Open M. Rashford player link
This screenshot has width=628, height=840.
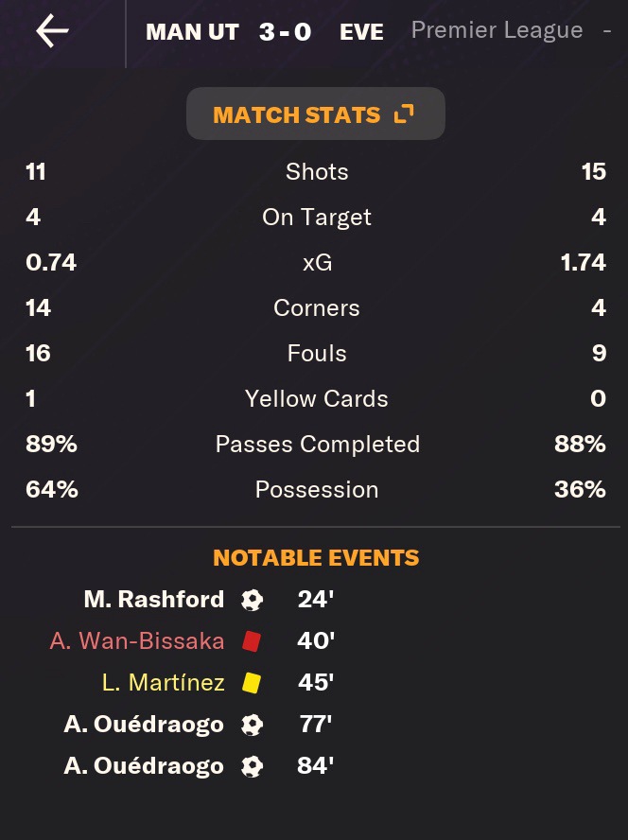click(154, 600)
